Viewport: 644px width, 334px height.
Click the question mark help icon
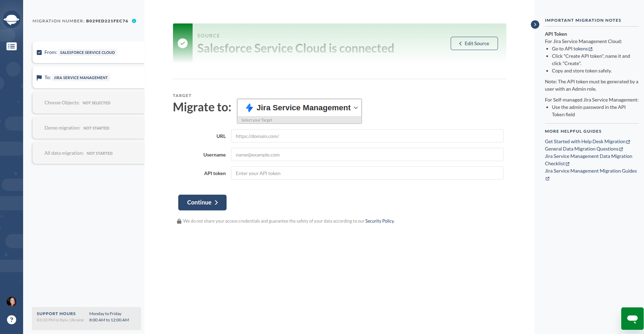pyautogui.click(x=12, y=320)
